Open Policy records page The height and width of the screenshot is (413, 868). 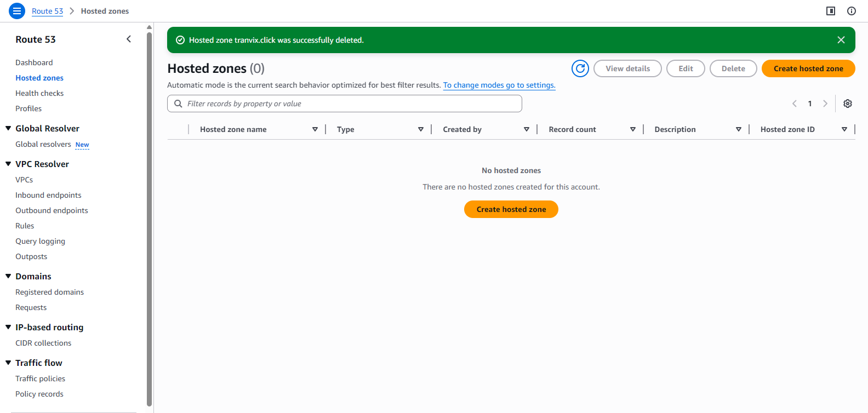39,394
